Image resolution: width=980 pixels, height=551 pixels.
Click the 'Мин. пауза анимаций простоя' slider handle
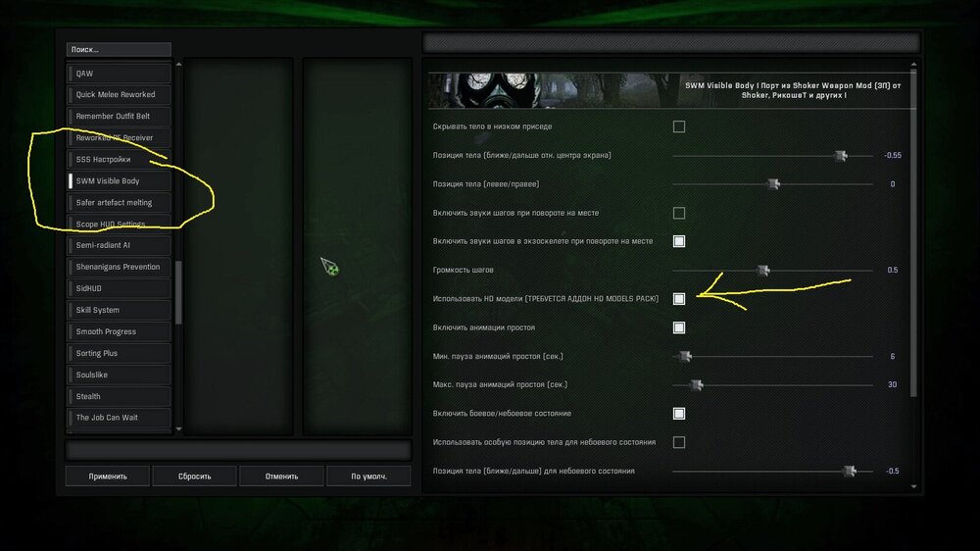pyautogui.click(x=685, y=357)
